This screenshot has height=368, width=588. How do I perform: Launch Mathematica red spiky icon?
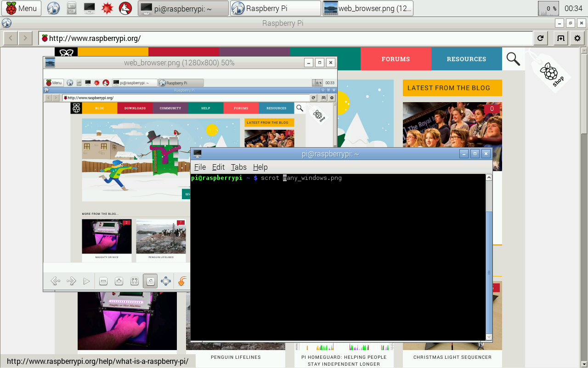(x=107, y=8)
